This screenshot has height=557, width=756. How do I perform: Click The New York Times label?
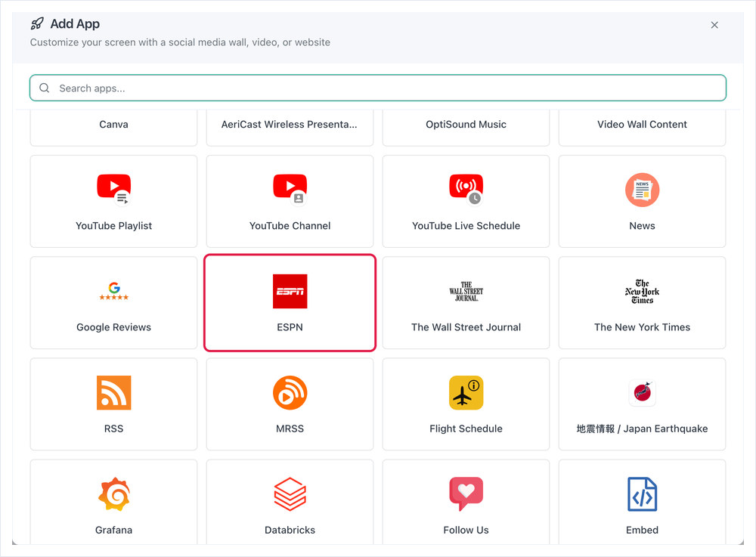tap(642, 327)
